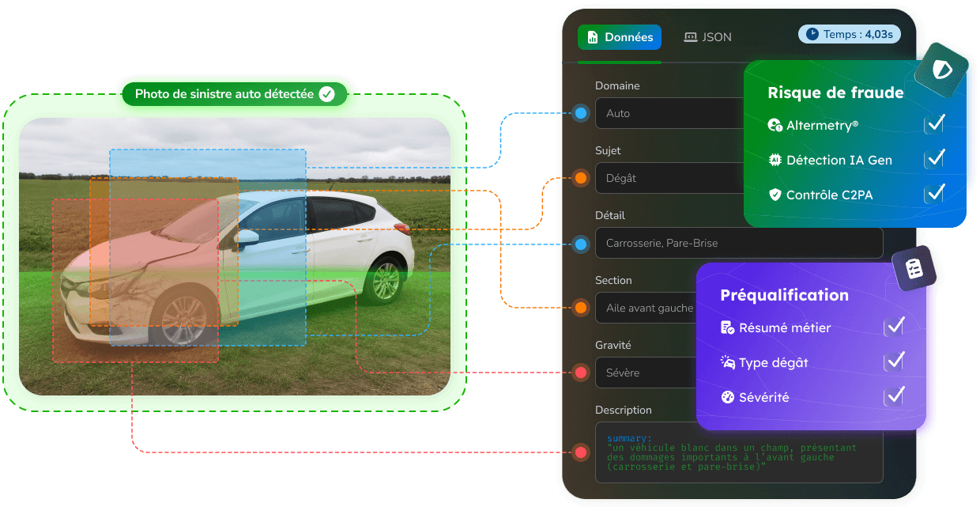This screenshot has height=507, width=980.
Task: Click the Préqualification checklist badge icon
Action: pos(914,269)
